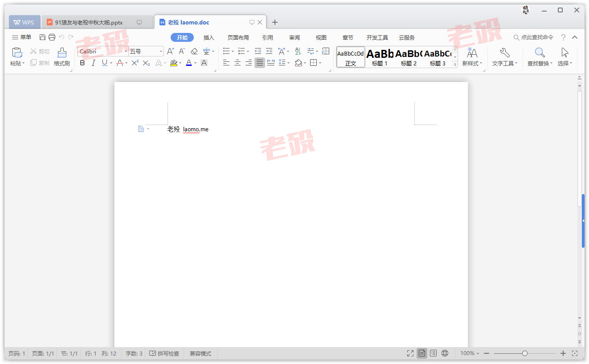Click 拼写检查 in the status bar
The height and width of the screenshot is (364, 589).
(x=164, y=353)
